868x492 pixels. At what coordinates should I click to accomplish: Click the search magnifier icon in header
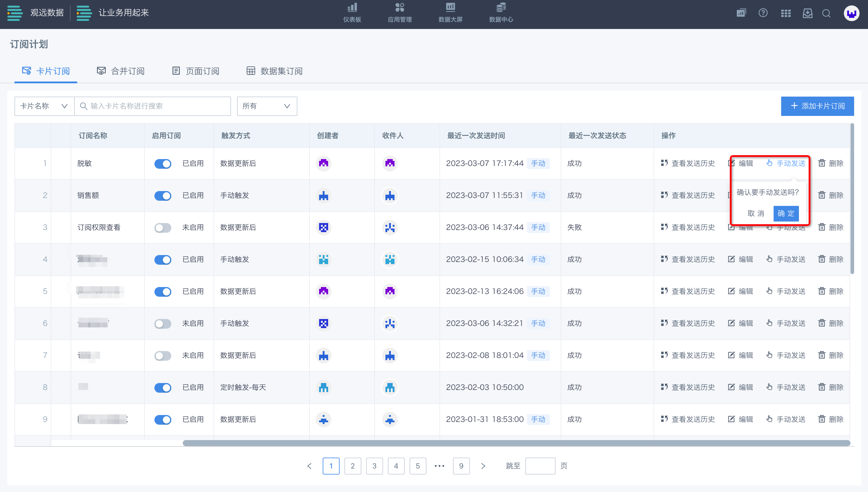coord(826,14)
